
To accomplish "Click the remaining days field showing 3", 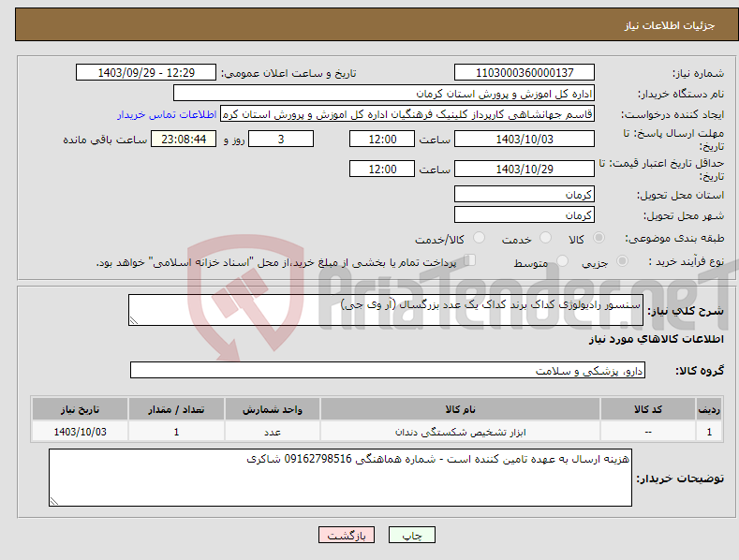I will click(281, 139).
